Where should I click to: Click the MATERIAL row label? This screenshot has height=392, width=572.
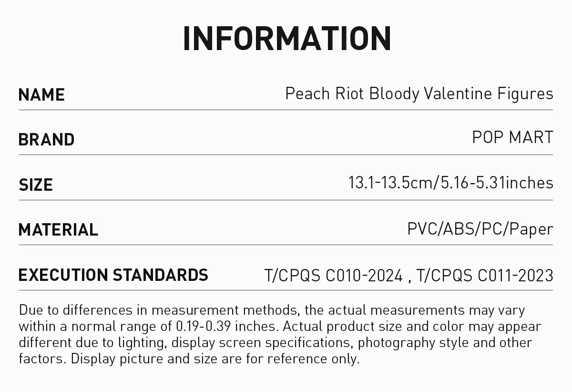coord(58,229)
